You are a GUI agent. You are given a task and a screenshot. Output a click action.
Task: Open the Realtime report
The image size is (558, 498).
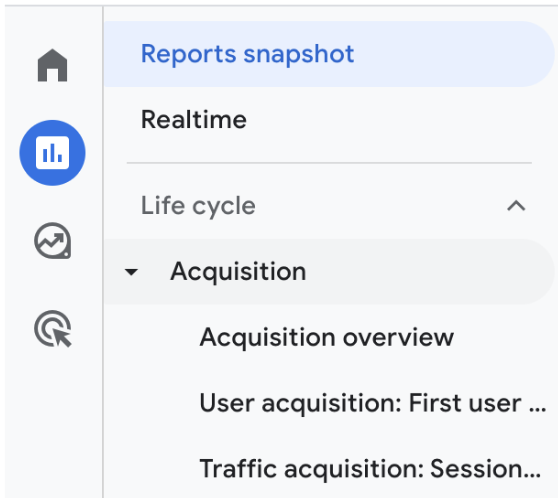pyautogui.click(x=194, y=120)
